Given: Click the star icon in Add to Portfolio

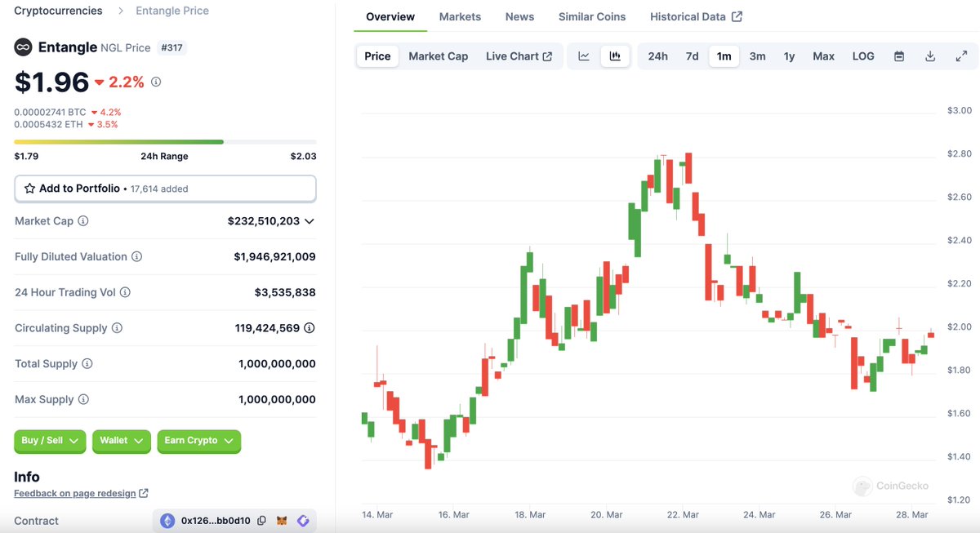Looking at the screenshot, I should [x=30, y=189].
